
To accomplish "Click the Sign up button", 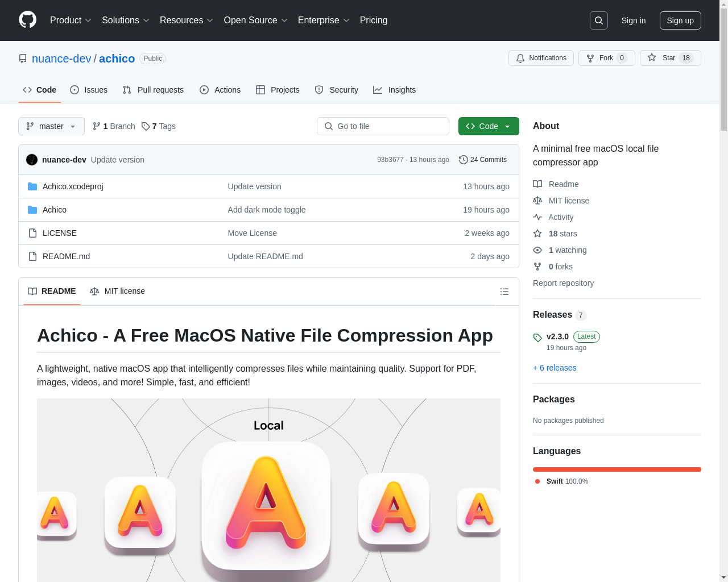I will pyautogui.click(x=680, y=20).
